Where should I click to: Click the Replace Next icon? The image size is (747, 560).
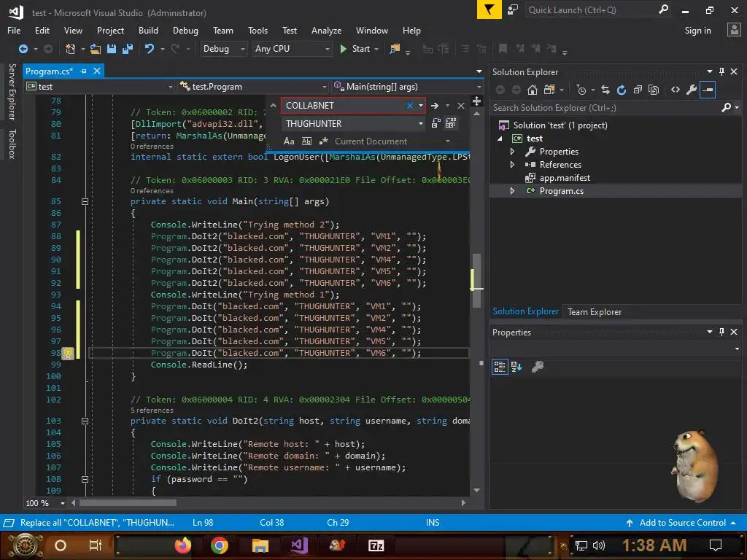435,123
